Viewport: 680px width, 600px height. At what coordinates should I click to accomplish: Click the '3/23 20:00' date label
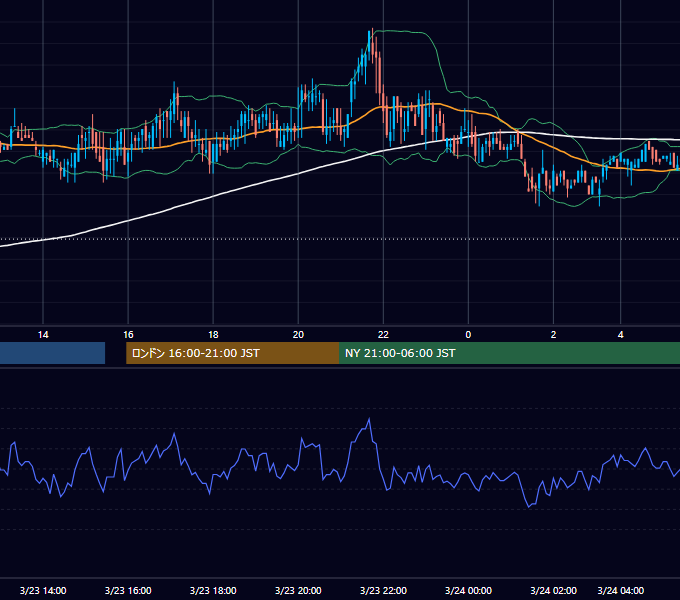click(298, 590)
